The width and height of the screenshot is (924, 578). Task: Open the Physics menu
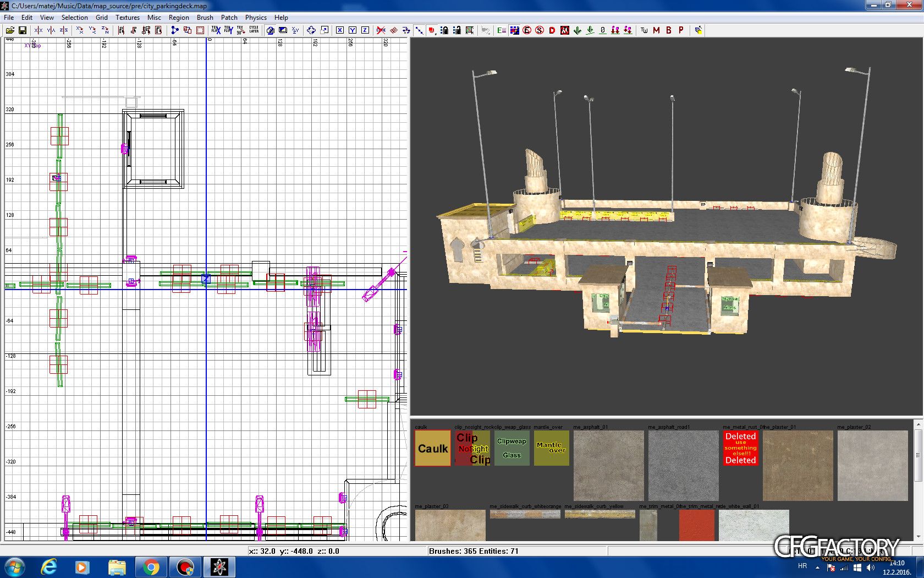(256, 18)
